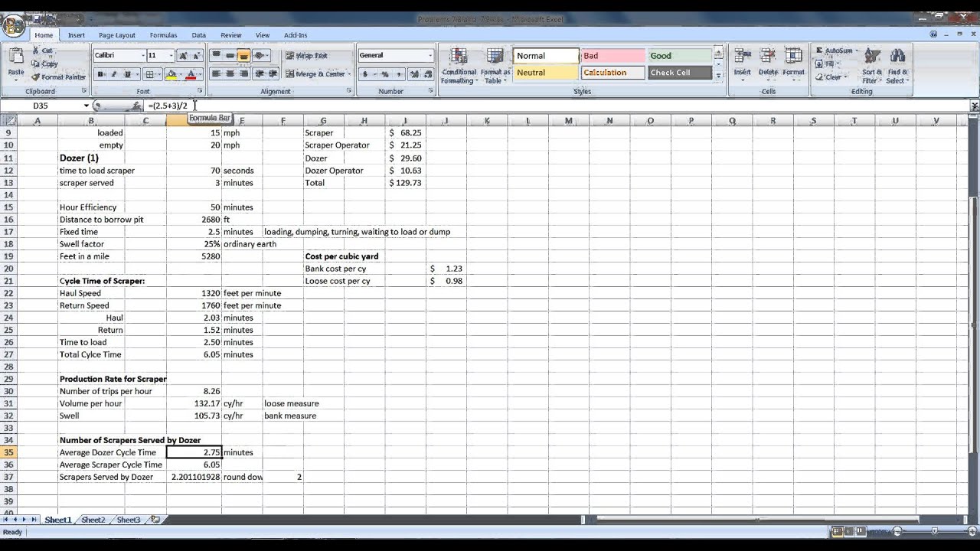
Task: Click the Fill button
Action: [828, 64]
